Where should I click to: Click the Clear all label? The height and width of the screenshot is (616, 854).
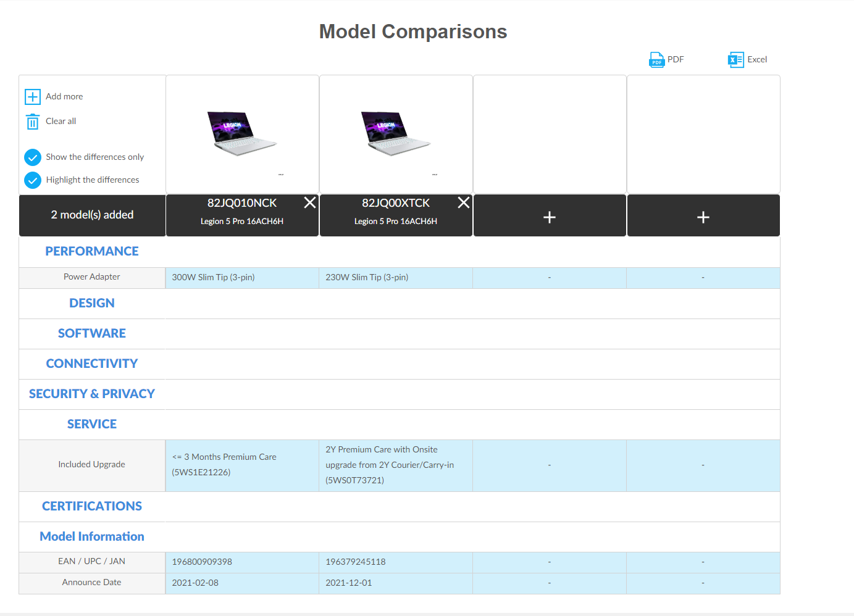coord(61,121)
